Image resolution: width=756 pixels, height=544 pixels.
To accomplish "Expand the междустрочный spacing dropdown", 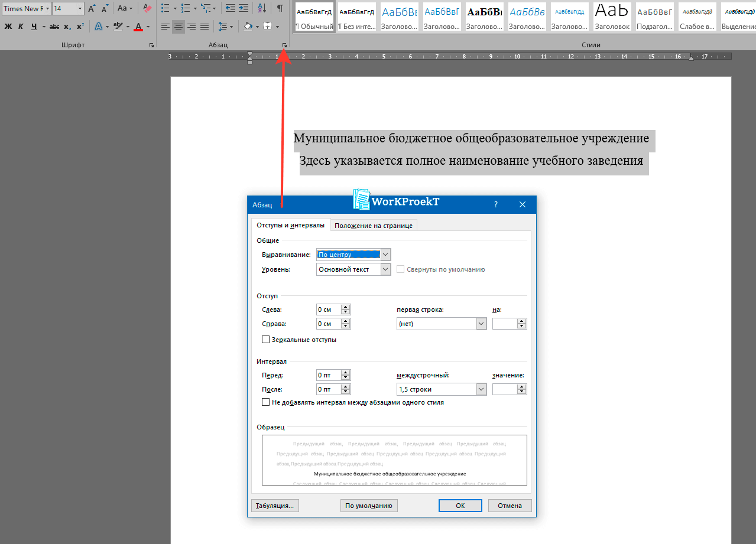I will tap(481, 389).
